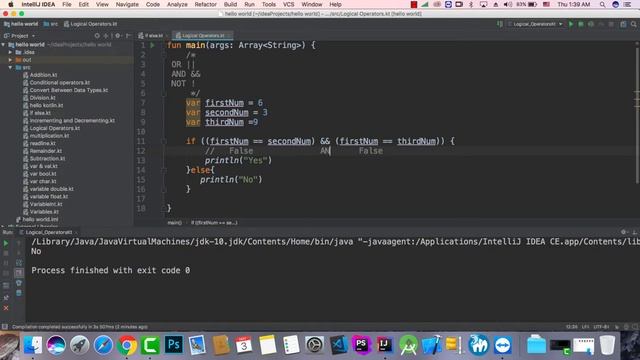This screenshot has width=640, height=360.
Task: Toggle the pin tab icon in Run panel
Action: click(x=6, y=298)
